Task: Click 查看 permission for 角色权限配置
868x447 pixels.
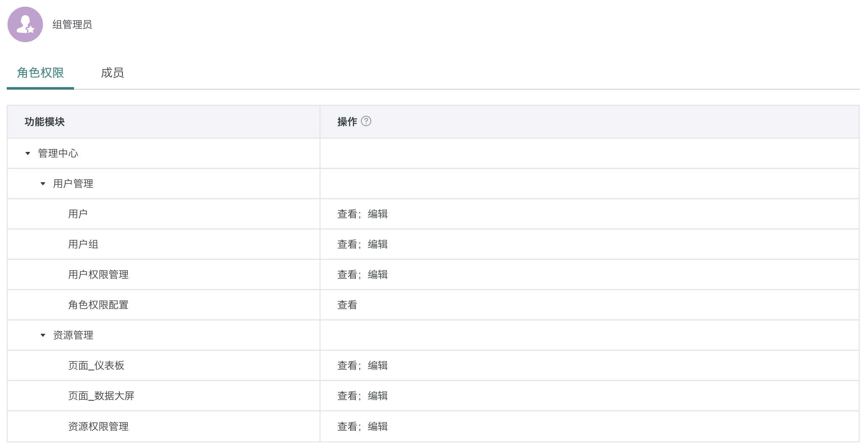Action: pos(347,305)
